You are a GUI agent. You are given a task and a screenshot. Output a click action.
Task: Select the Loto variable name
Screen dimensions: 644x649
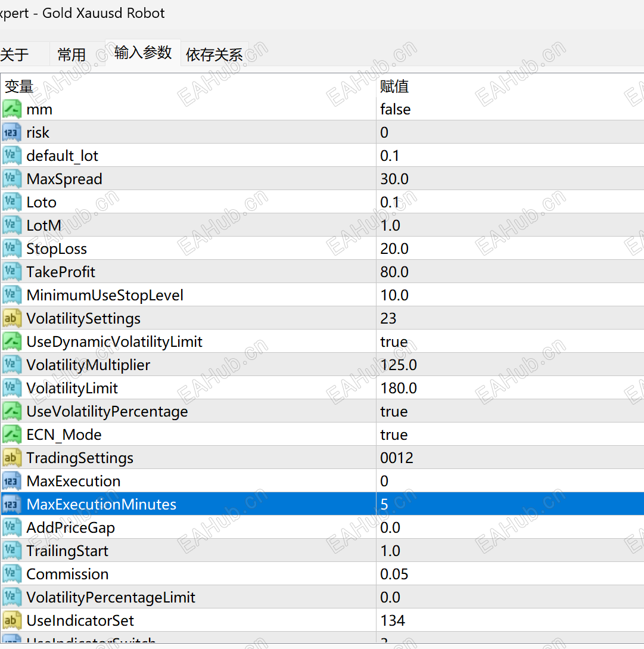click(41, 202)
